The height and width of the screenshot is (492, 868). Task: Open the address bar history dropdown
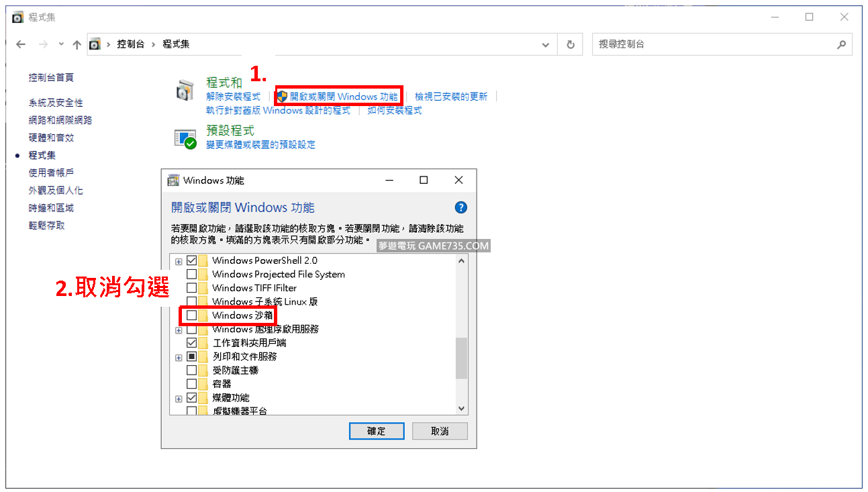546,44
